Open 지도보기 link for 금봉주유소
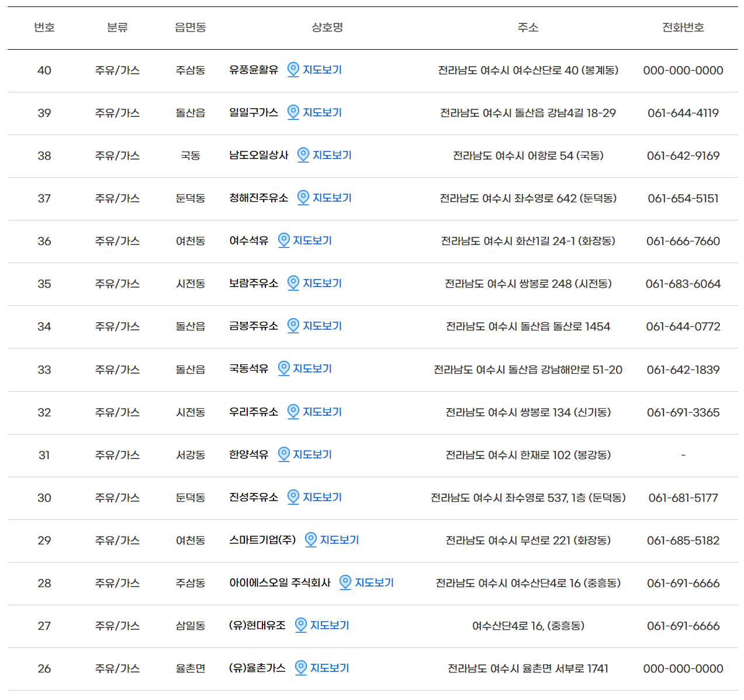The image size is (744, 700). coord(322,326)
